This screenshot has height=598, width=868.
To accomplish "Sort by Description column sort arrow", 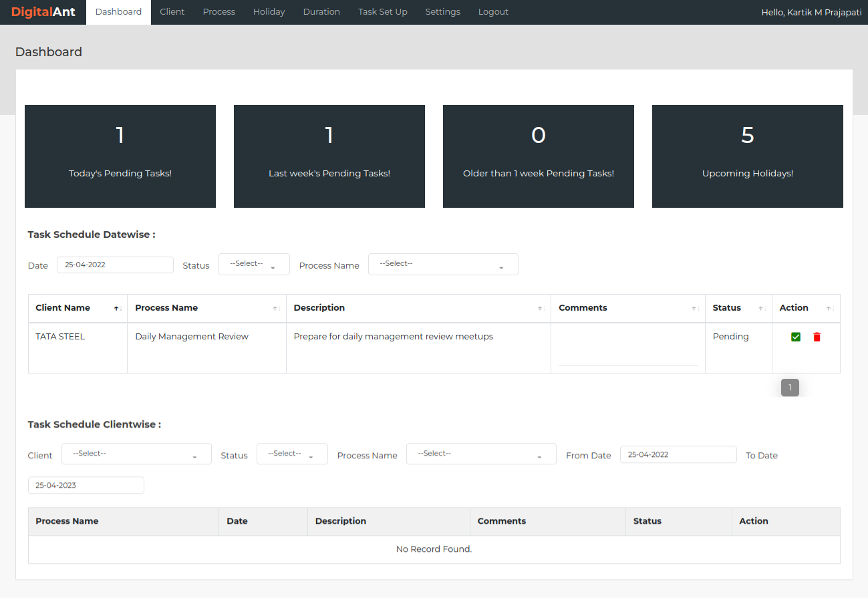I will [x=540, y=308].
